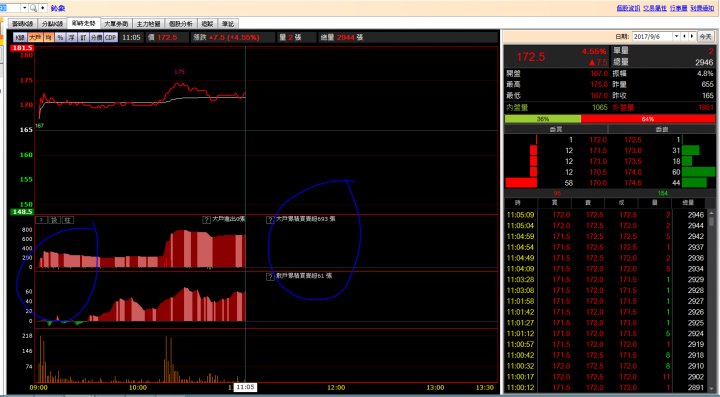This screenshot has width=720, height=397.
Task: Click the small arrow button after the magnifier
Action: pos(43,8)
